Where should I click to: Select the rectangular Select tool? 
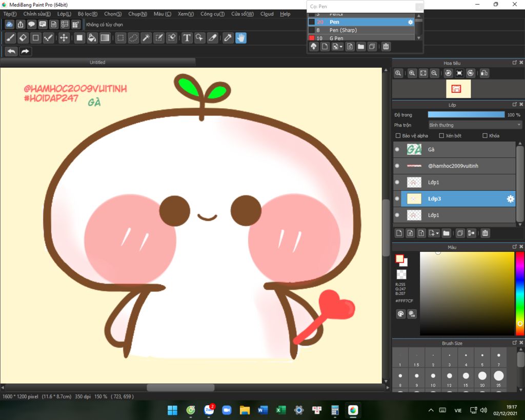pyautogui.click(x=120, y=38)
